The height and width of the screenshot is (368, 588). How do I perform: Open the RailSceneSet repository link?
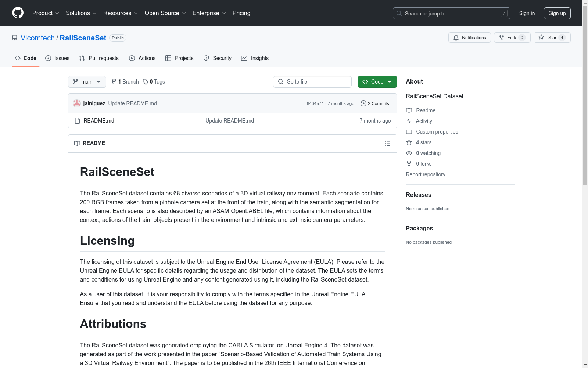coord(83,38)
